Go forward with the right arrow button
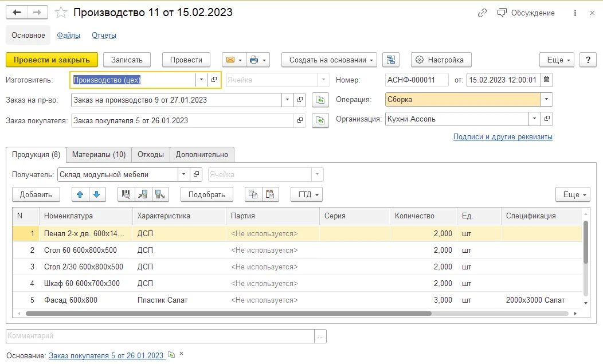603x364 pixels. pyautogui.click(x=37, y=12)
